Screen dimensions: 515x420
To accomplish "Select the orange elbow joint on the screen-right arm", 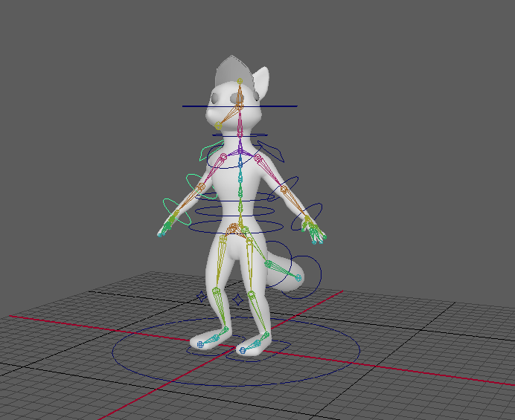I will 284,189.
